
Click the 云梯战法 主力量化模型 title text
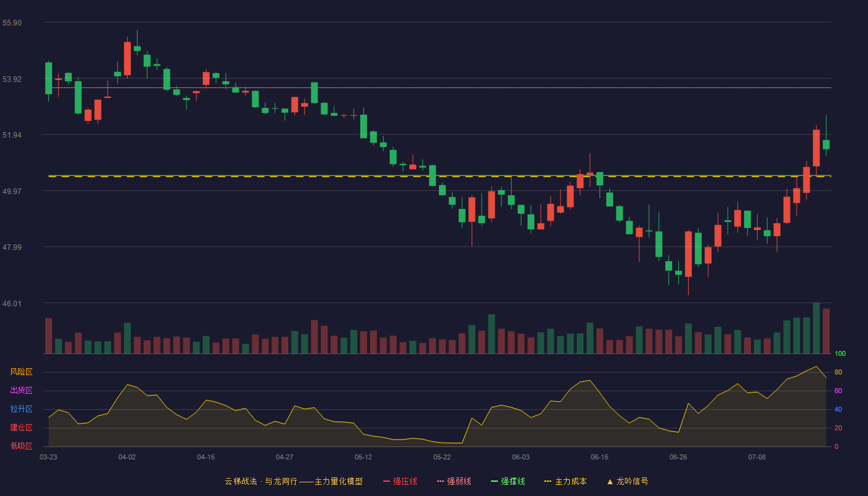coord(293,481)
